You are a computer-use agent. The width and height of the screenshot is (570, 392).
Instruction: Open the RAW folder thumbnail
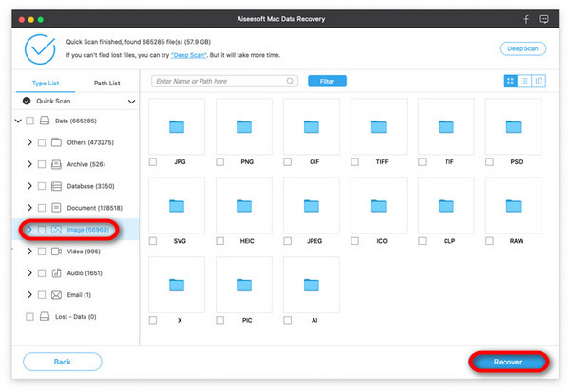click(514, 206)
